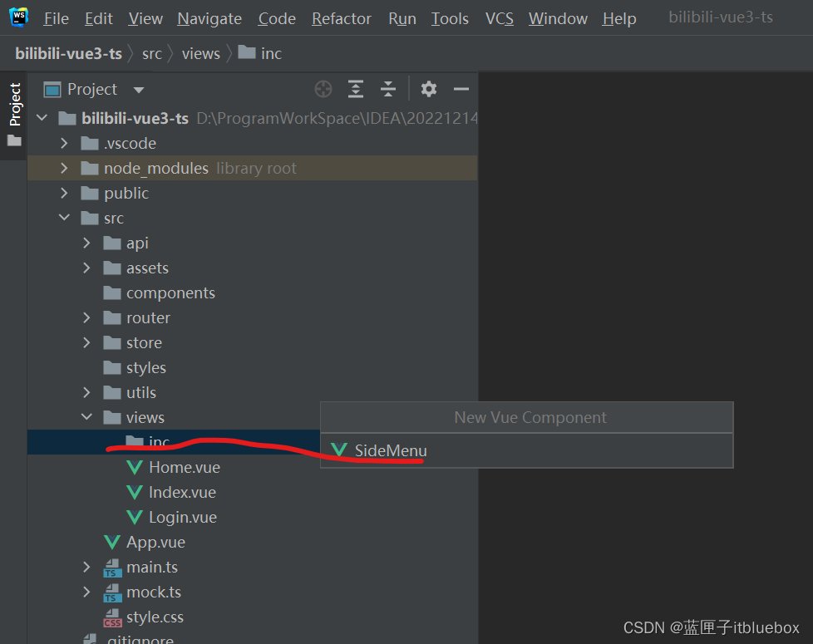Screen dimensions: 813x644
Task: Open the Window menu
Action: click(x=558, y=18)
